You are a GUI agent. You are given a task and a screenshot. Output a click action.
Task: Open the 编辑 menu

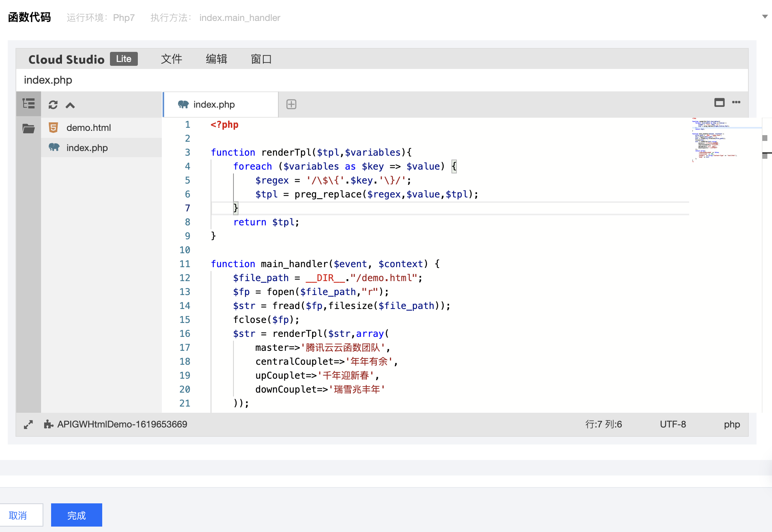pos(216,59)
